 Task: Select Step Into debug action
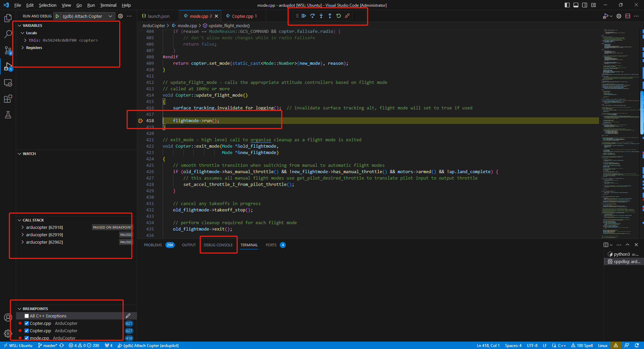point(321,16)
